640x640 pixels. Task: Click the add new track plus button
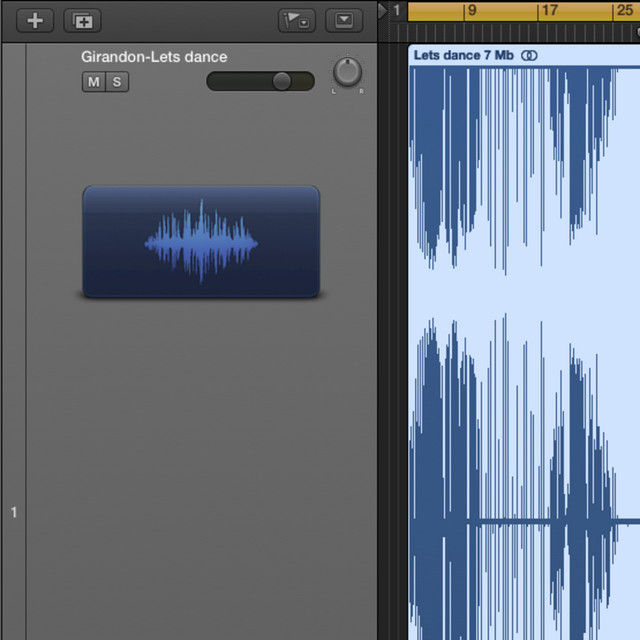pyautogui.click(x=35, y=20)
